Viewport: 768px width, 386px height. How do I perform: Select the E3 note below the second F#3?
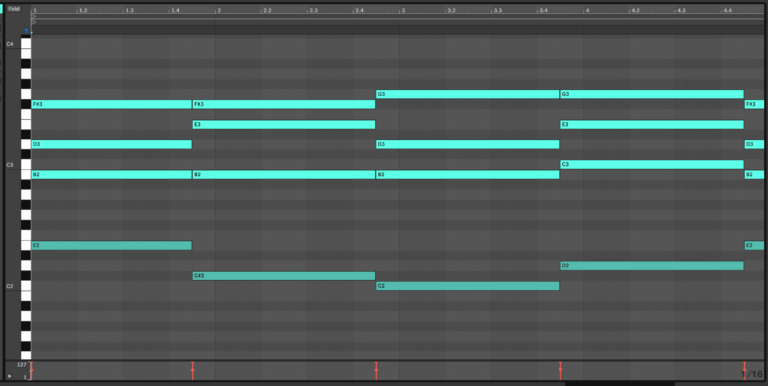[x=284, y=124]
